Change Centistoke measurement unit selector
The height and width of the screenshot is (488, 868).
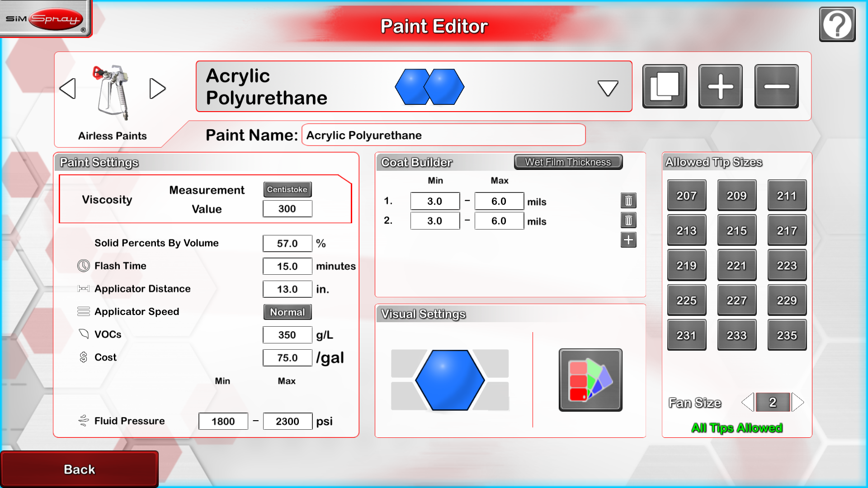pos(287,189)
